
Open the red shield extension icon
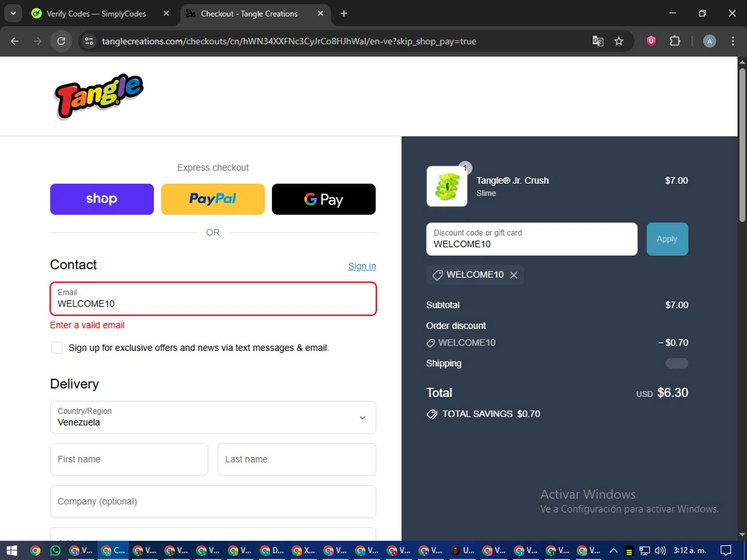click(651, 41)
